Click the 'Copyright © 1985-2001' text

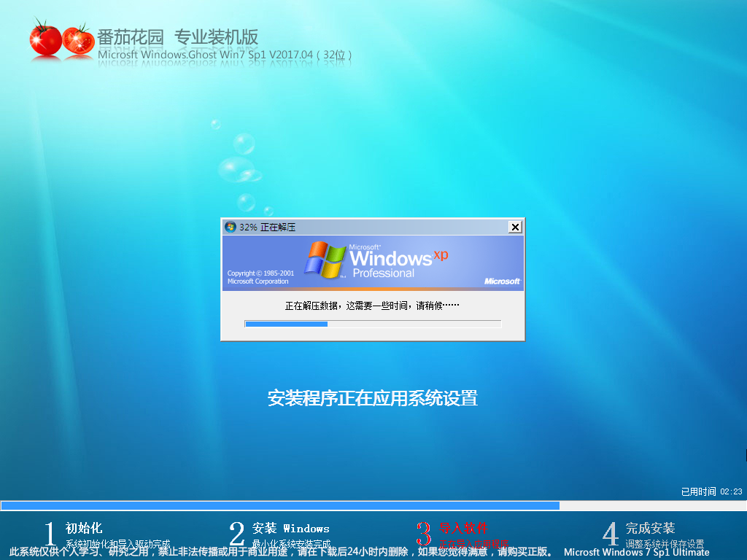click(x=260, y=273)
